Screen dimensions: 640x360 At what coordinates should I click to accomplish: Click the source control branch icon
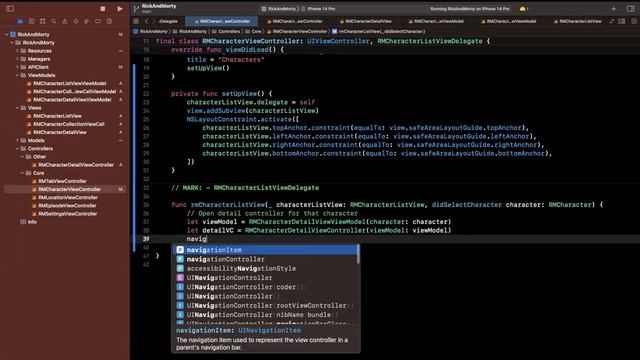pos(136,9)
